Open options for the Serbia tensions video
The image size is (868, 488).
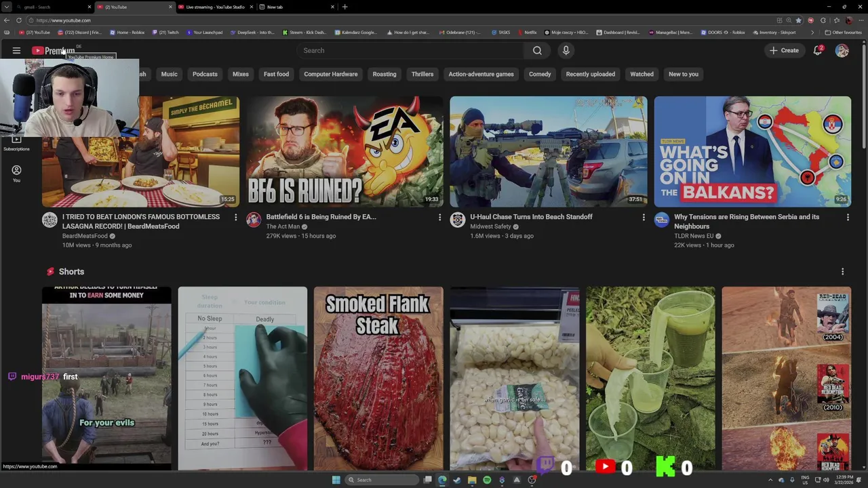pos(848,218)
